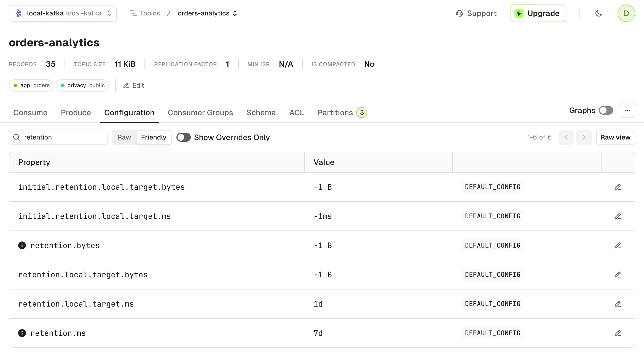This screenshot has width=644, height=354.
Task: Switch to the Schema tab
Action: (x=261, y=112)
